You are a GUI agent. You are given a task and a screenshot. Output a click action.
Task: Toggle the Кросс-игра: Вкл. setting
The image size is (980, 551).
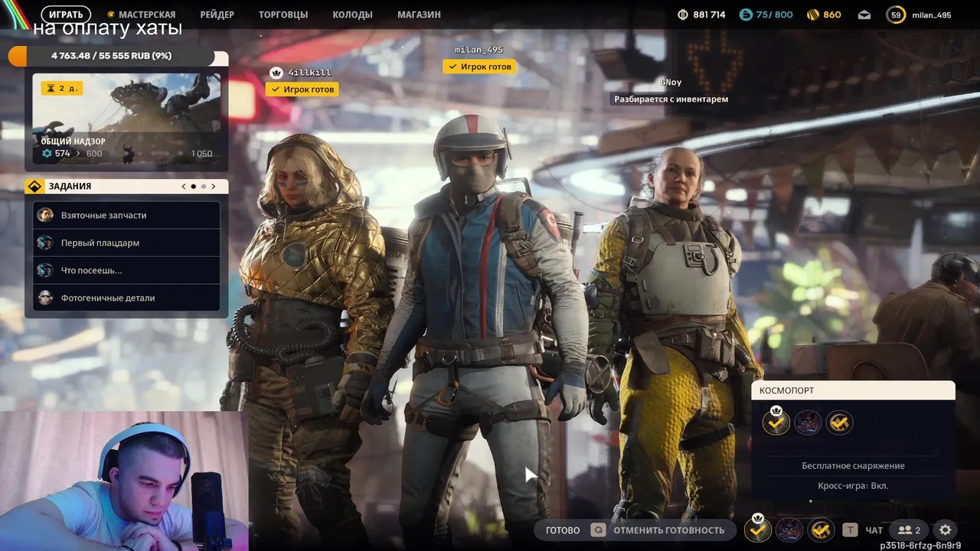853,485
